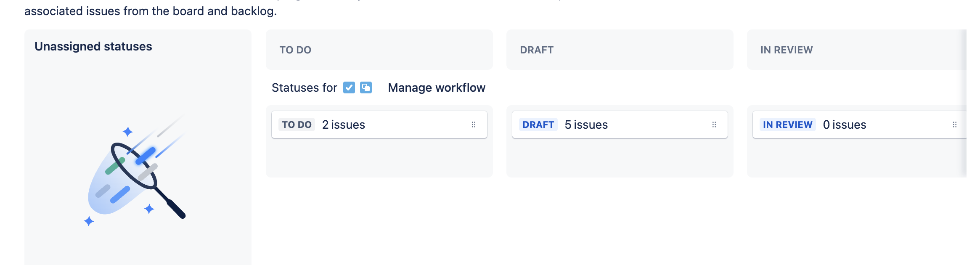Click the Task issue type checkmark icon
Image resolution: width=980 pixels, height=265 pixels.
pos(349,87)
